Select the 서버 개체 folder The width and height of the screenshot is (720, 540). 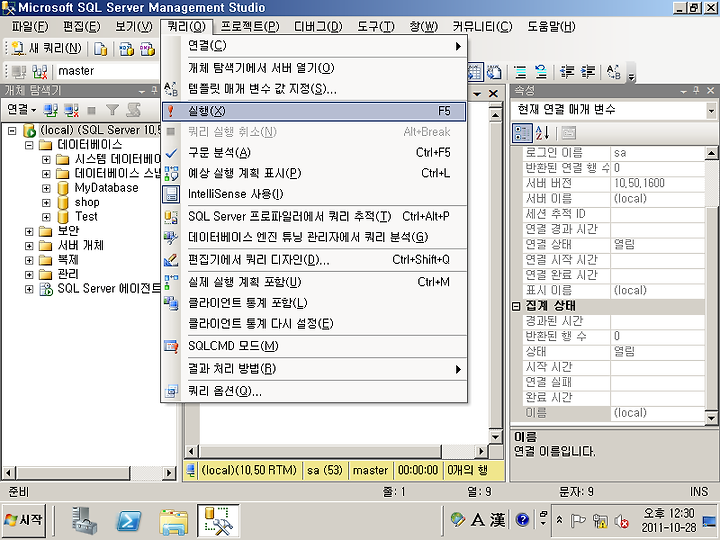tap(80, 245)
